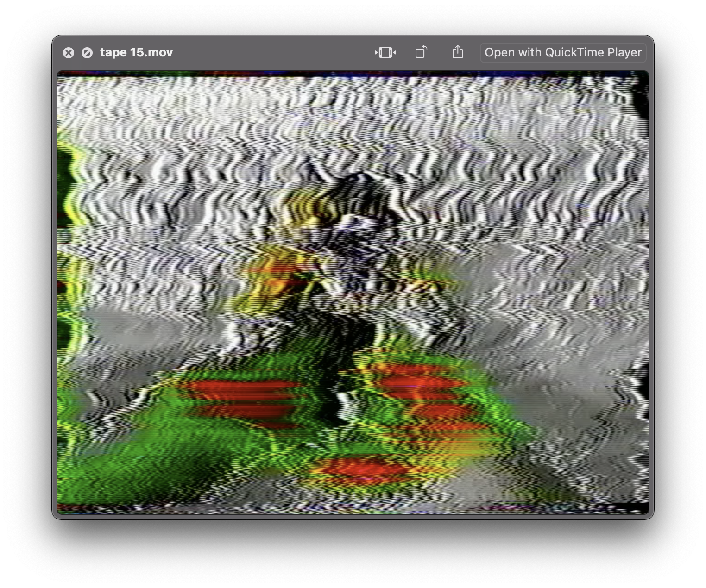The image size is (706, 588).
Task: Click Open with QuickTime Player button
Action: (563, 52)
